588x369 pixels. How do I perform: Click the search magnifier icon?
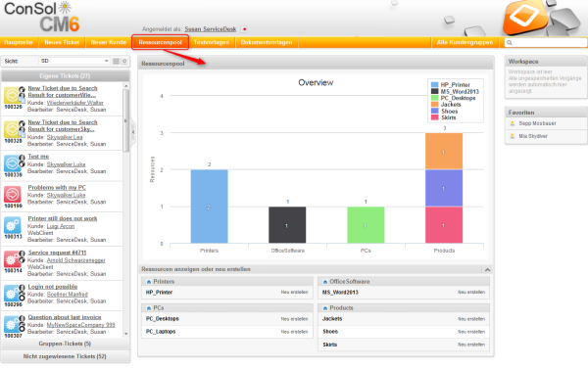point(510,43)
